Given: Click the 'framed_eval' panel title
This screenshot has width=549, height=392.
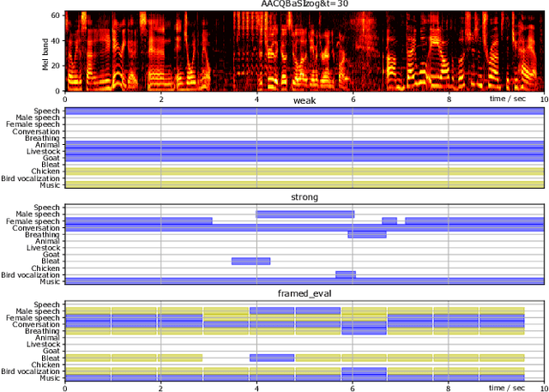Looking at the screenshot, I should (305, 293).
